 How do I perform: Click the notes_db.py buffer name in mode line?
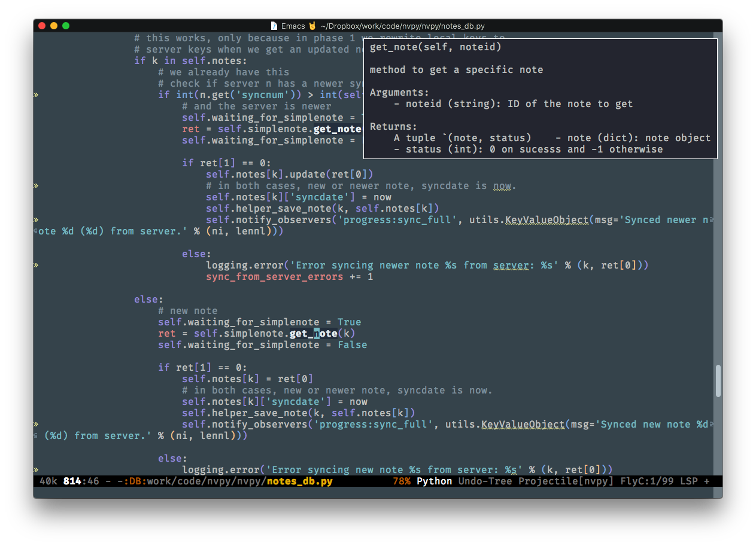coord(299,481)
